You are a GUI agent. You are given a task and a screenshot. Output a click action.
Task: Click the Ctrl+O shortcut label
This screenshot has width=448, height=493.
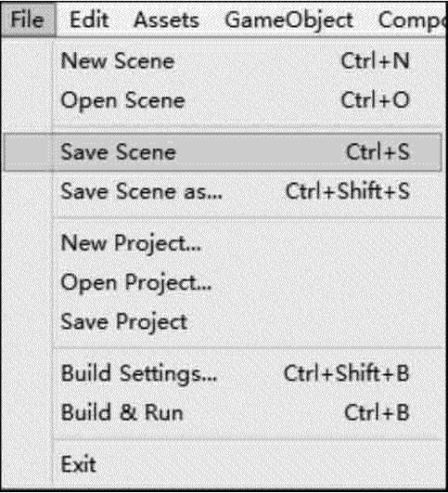coord(375,100)
